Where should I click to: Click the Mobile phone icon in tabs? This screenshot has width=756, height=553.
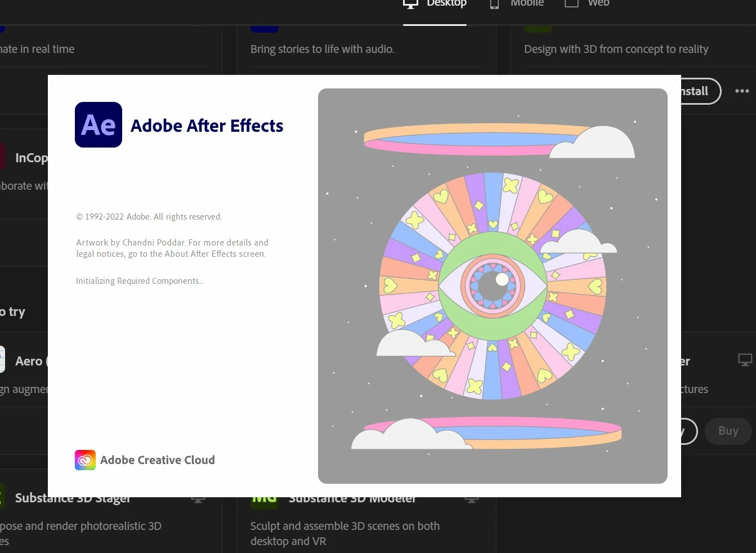click(x=494, y=4)
